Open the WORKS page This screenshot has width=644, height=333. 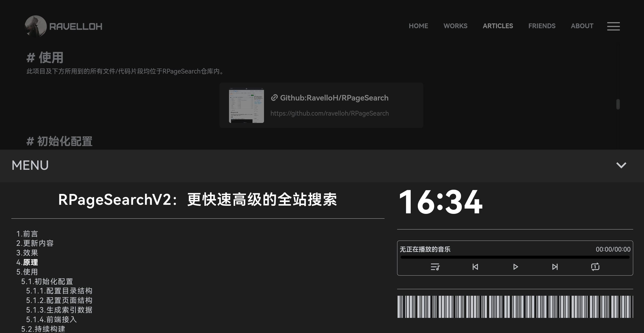455,26
